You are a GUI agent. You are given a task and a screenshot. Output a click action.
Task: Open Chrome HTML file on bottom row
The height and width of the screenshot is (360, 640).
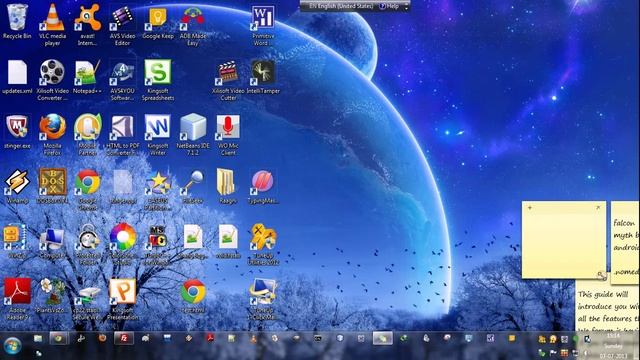point(193,291)
